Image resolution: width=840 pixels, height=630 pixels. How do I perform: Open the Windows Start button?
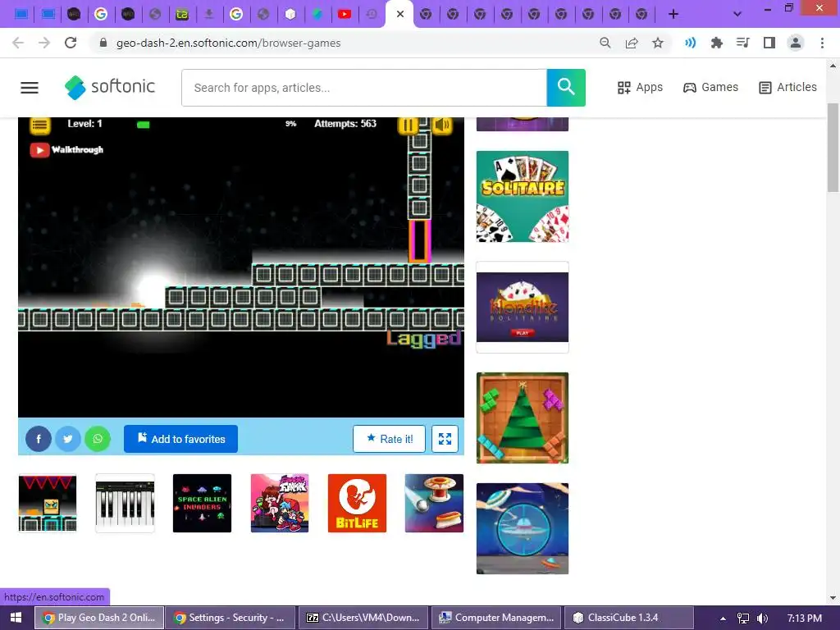coord(16,618)
